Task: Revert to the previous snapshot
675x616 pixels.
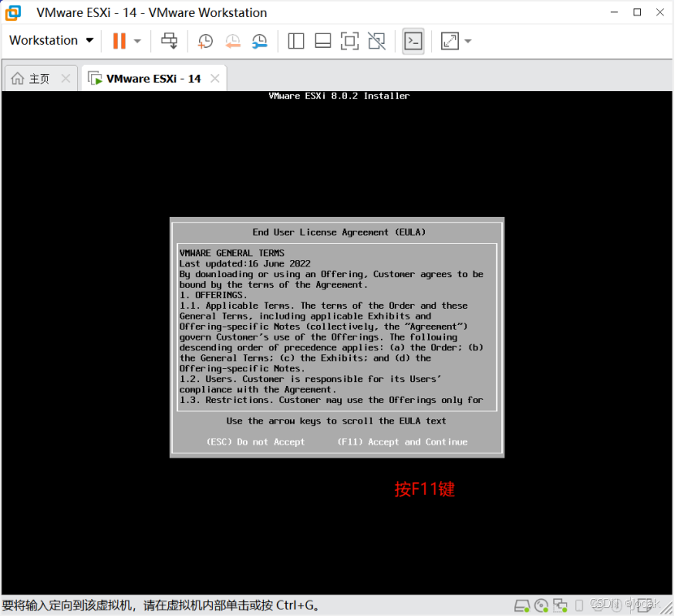Action: click(x=232, y=41)
